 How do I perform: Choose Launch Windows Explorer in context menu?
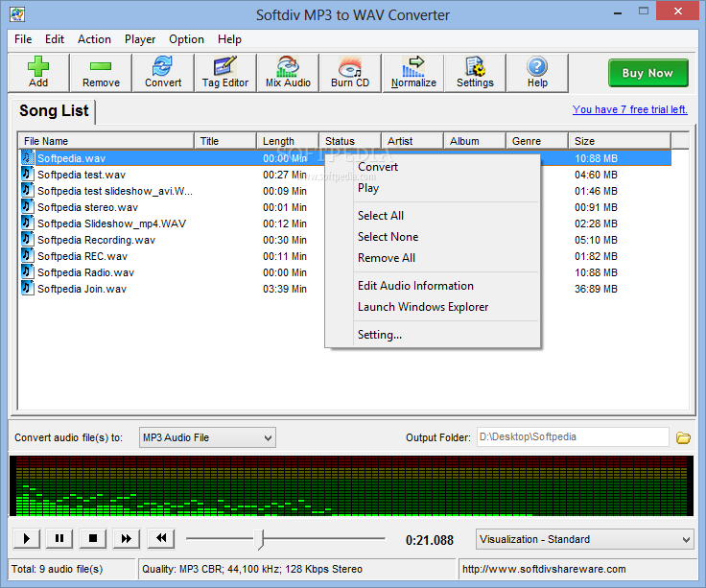[433, 307]
